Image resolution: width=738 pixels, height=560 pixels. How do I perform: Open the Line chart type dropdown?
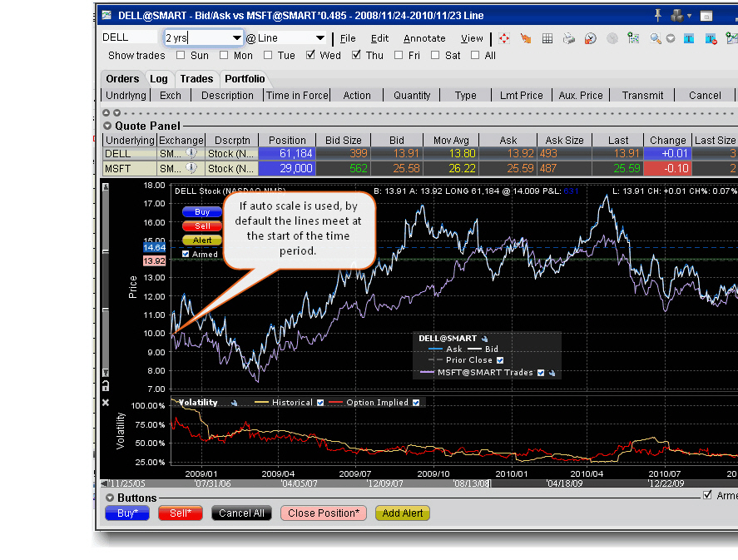[320, 37]
